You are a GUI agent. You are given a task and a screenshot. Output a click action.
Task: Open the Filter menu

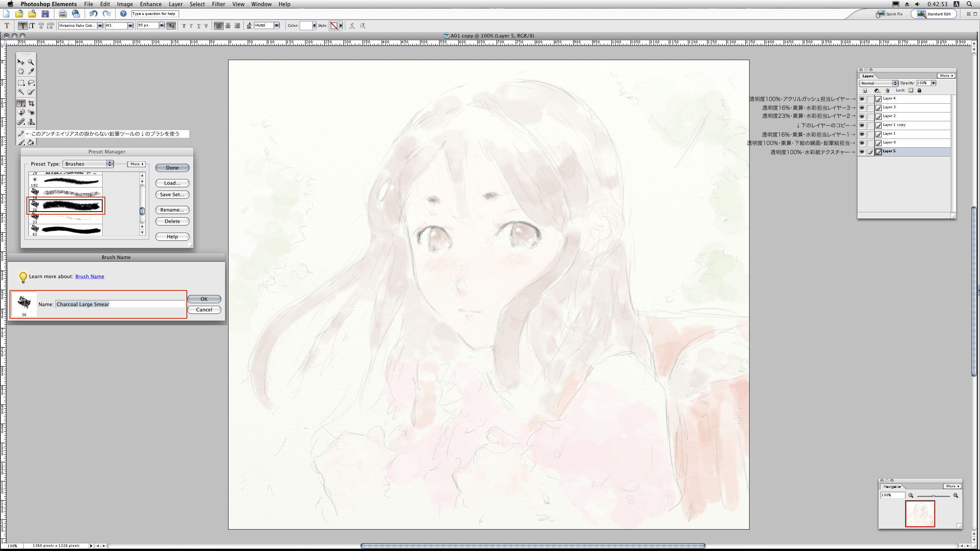click(219, 4)
